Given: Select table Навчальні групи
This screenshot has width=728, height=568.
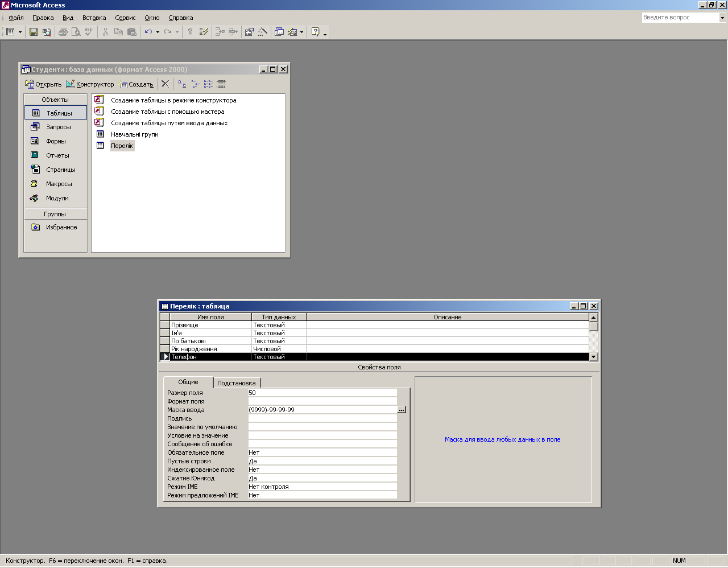Looking at the screenshot, I should click(135, 134).
